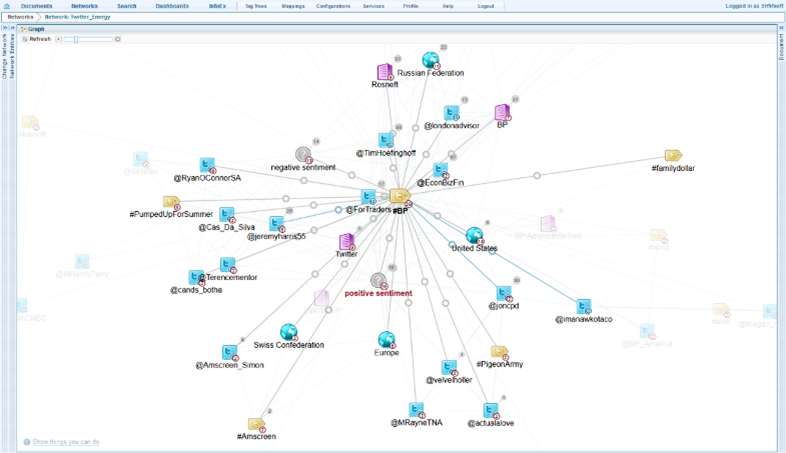Click Show things you can do
Viewport: 786px width, 453px height.
pyautogui.click(x=66, y=442)
